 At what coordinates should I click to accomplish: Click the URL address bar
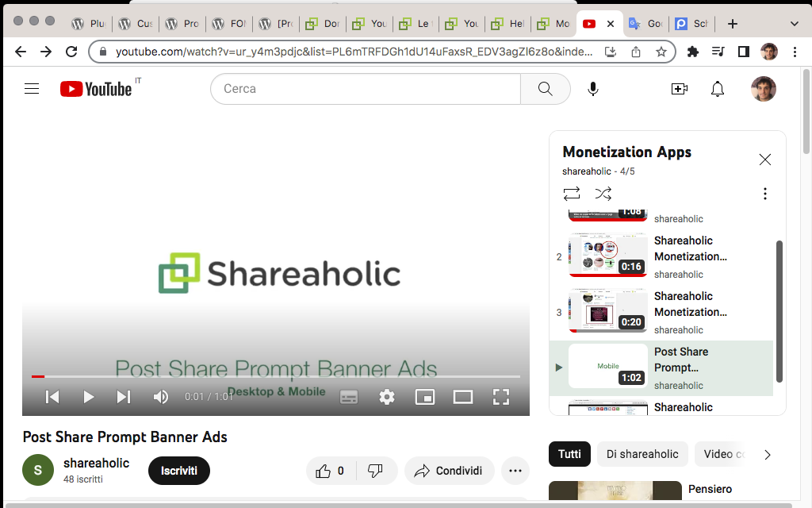click(x=353, y=52)
